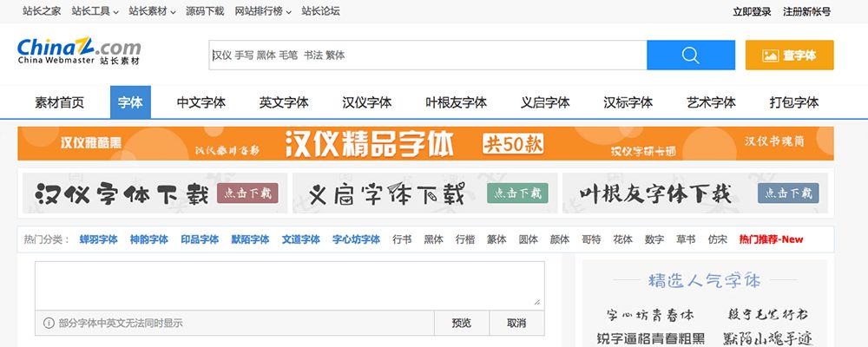
Task: Click the ChinaZ.com logo
Action: tap(79, 51)
